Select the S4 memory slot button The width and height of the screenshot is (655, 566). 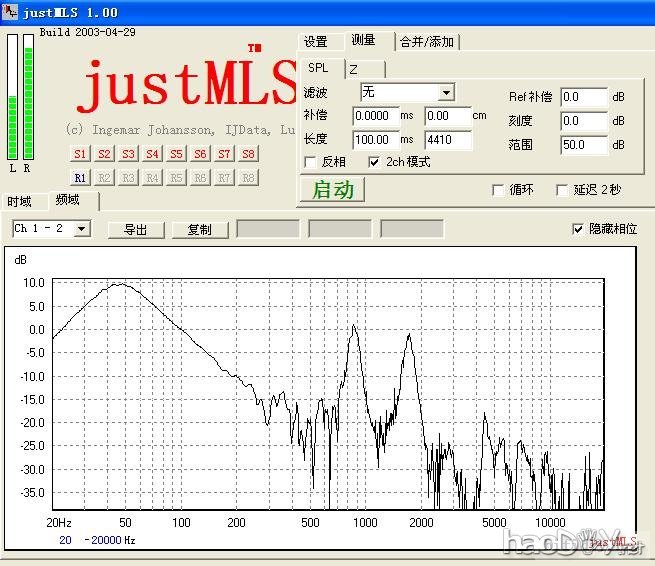[x=152, y=154]
